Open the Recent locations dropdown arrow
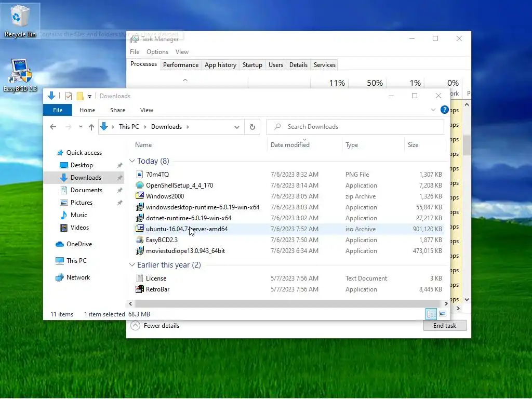The image size is (532, 399). coord(81,127)
